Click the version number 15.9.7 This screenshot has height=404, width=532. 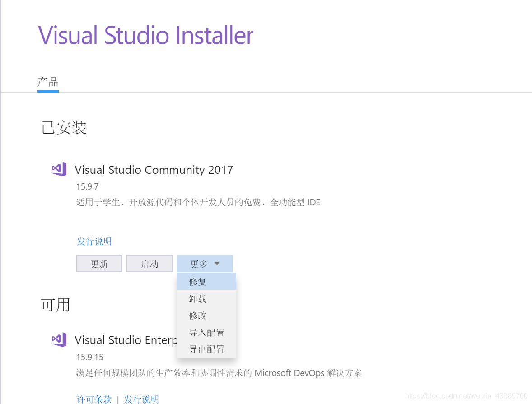(87, 186)
